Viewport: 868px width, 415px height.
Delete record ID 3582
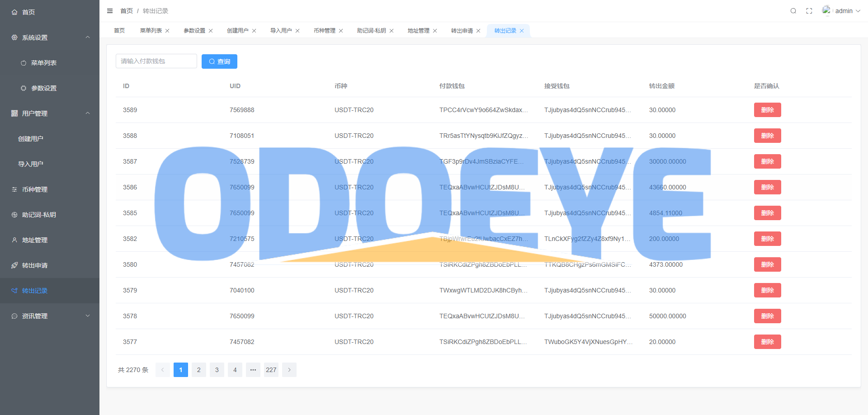[767, 239]
